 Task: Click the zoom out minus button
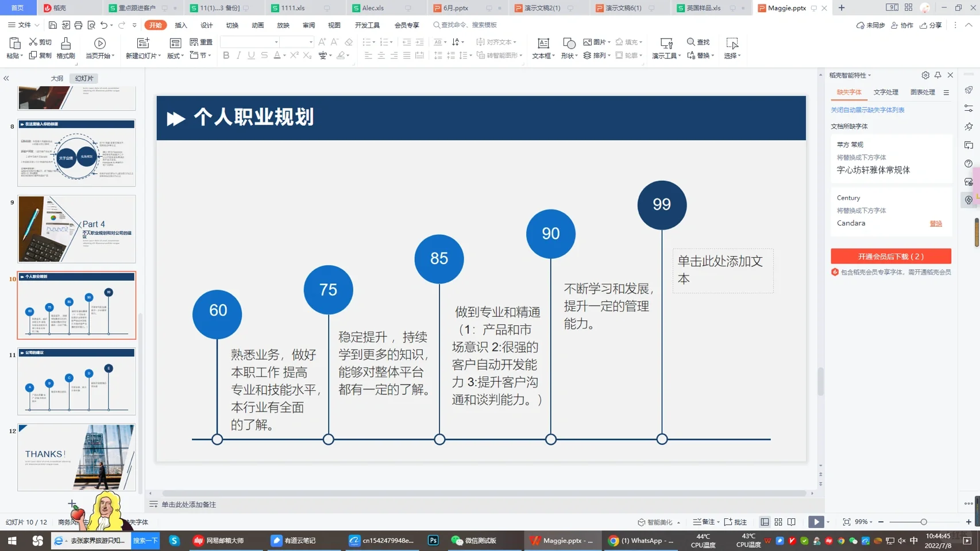click(x=881, y=522)
